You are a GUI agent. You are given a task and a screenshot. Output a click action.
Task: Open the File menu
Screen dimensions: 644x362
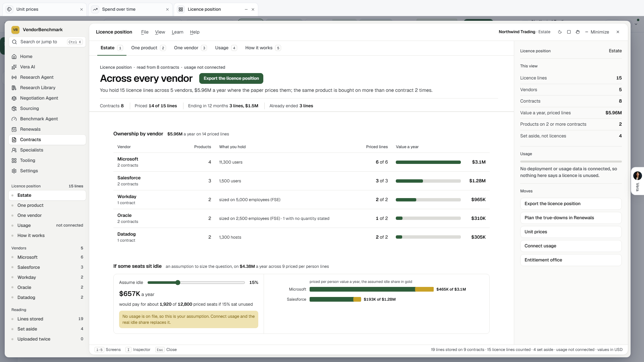click(145, 32)
